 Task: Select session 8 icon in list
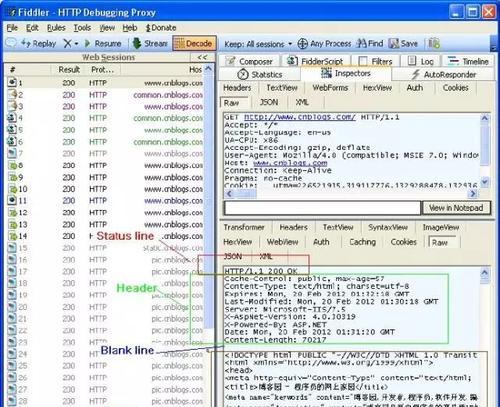12,165
